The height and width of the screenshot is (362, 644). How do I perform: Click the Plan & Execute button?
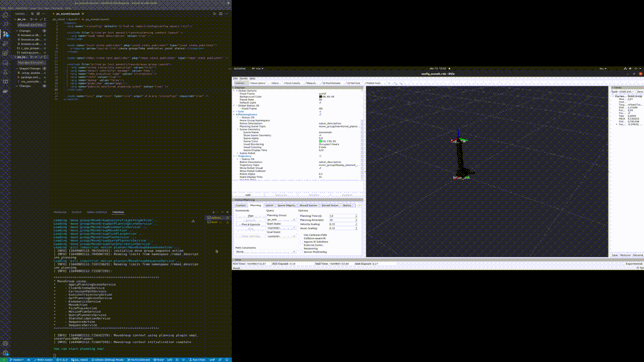tap(251, 224)
